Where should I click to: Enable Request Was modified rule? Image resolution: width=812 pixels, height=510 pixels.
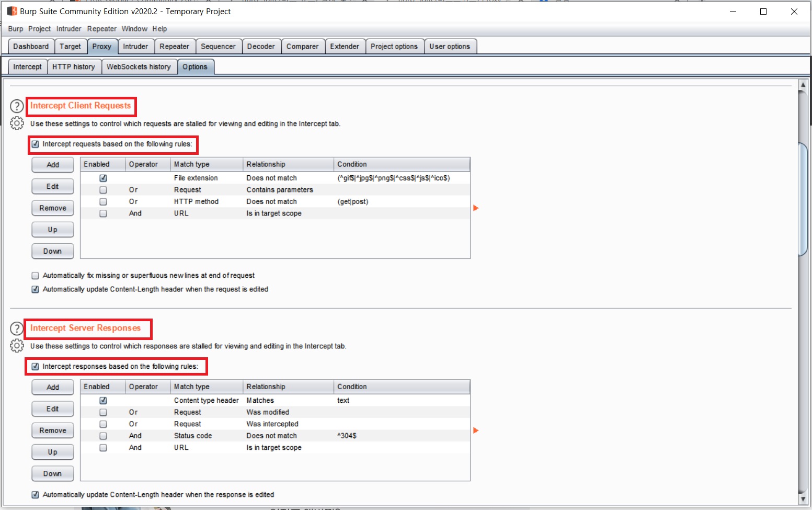tap(103, 412)
